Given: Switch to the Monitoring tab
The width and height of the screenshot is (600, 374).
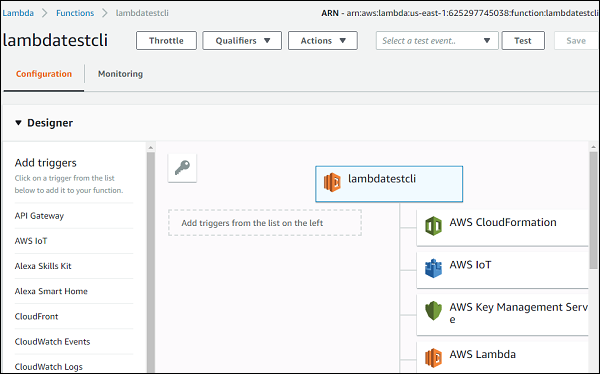Looking at the screenshot, I should [x=120, y=74].
